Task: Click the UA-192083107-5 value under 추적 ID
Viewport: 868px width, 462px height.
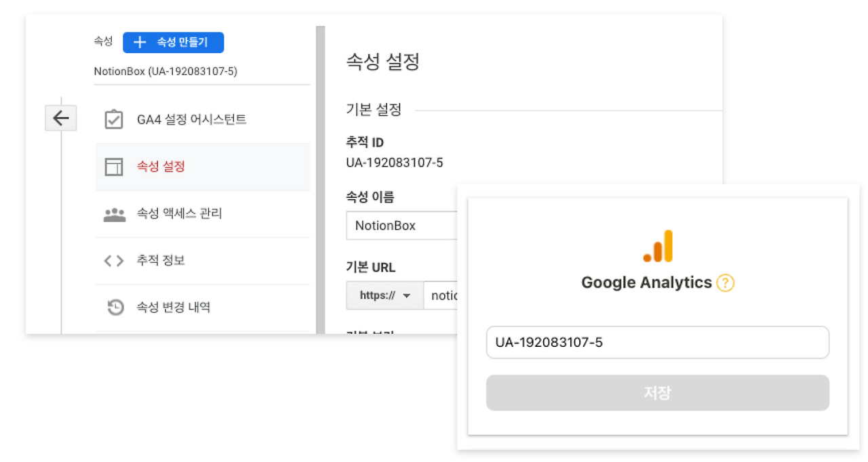Action: click(x=395, y=163)
